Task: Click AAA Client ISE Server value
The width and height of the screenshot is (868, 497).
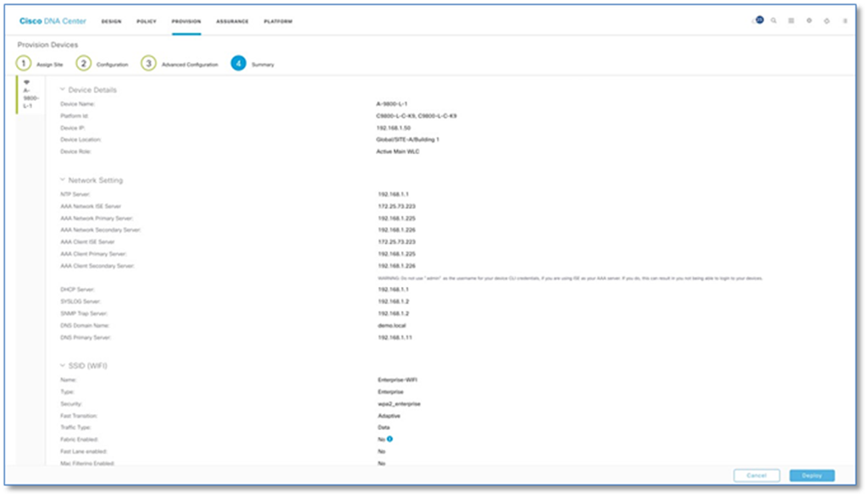Action: [396, 242]
